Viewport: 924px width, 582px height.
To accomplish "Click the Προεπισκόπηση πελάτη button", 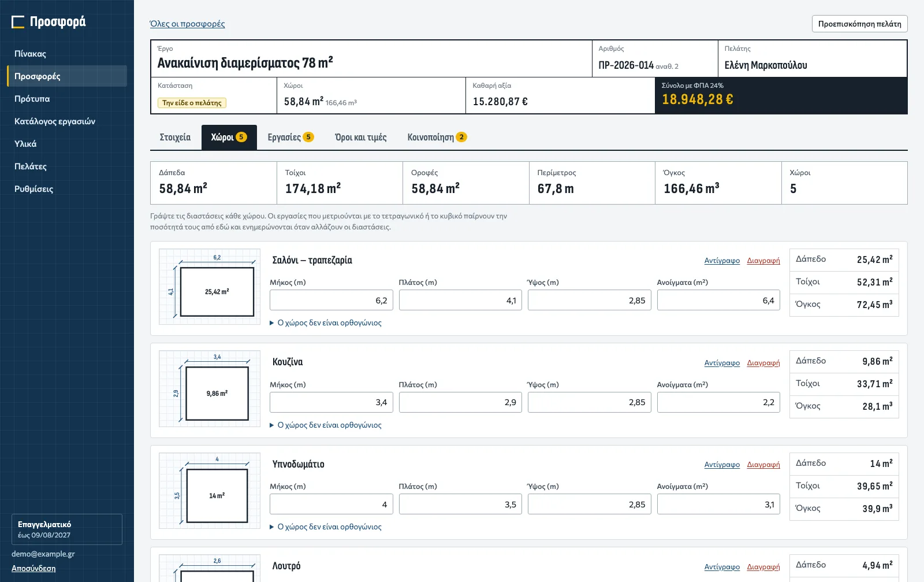I will (860, 24).
